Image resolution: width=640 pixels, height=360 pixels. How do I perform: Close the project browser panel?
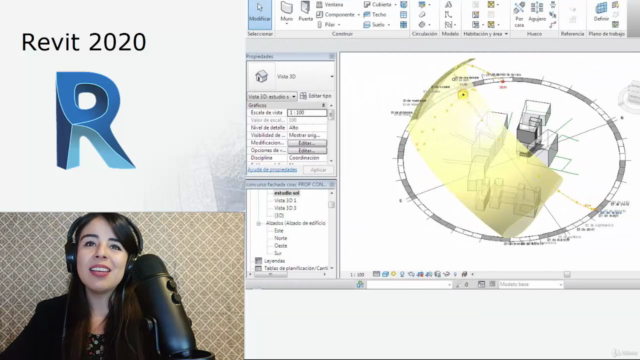point(331,184)
